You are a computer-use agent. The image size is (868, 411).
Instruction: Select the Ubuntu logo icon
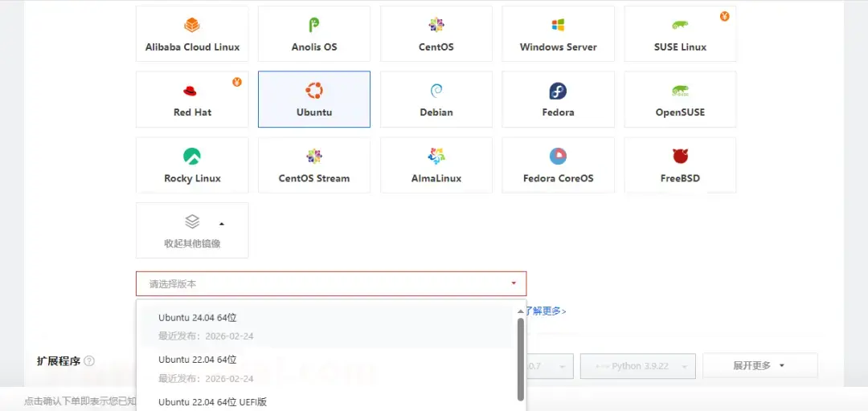tap(314, 91)
